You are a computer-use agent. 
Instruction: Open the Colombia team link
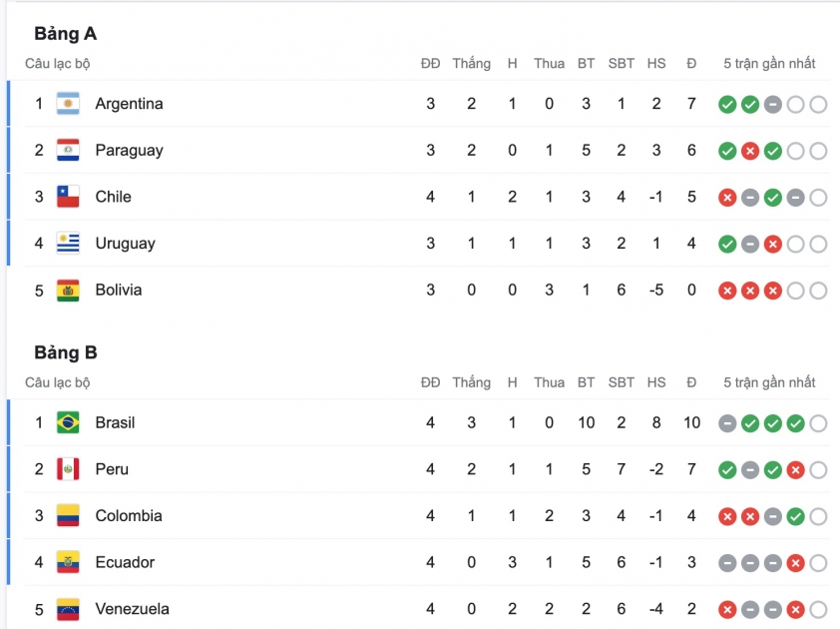pyautogui.click(x=128, y=516)
